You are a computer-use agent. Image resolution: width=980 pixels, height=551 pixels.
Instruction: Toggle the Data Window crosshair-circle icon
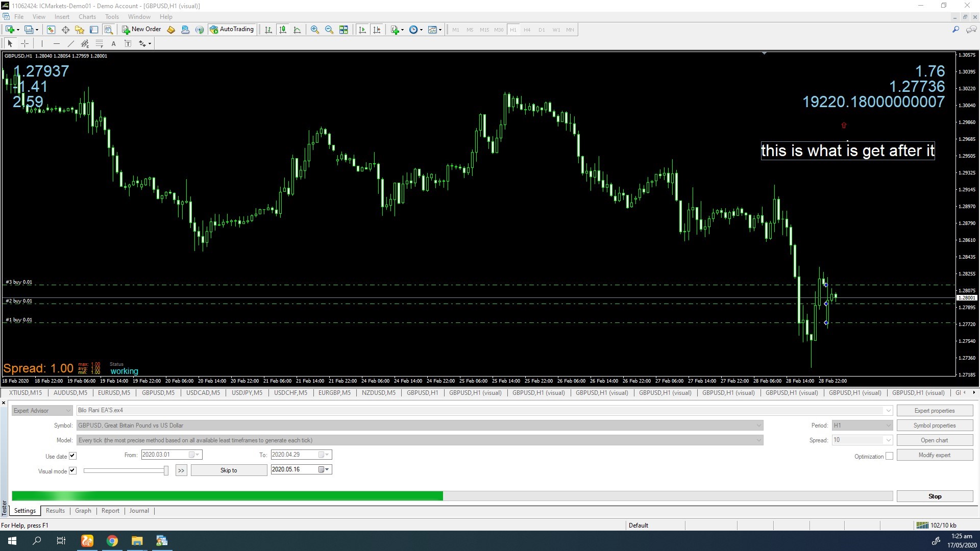click(65, 30)
